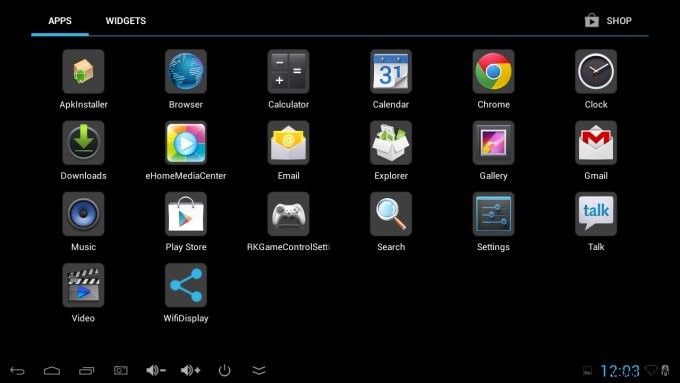The image size is (680, 383).
Task: Tap the Home navigation button
Action: [x=52, y=370]
